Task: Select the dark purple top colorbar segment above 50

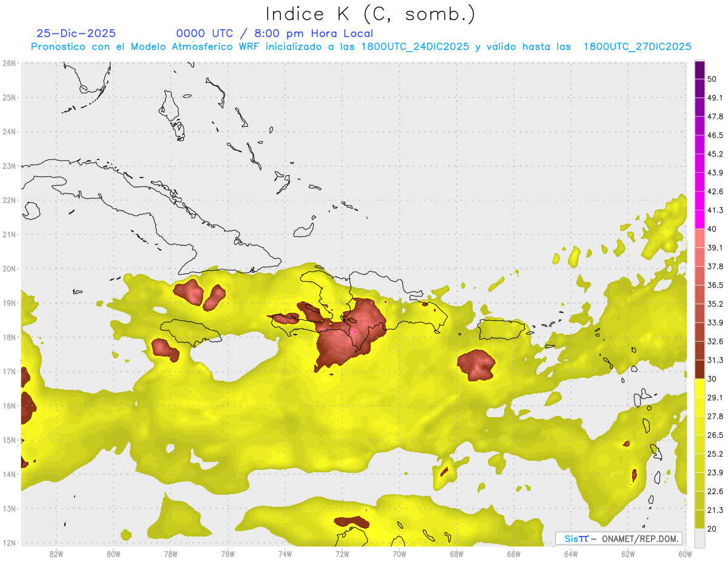Action: pyautogui.click(x=699, y=70)
